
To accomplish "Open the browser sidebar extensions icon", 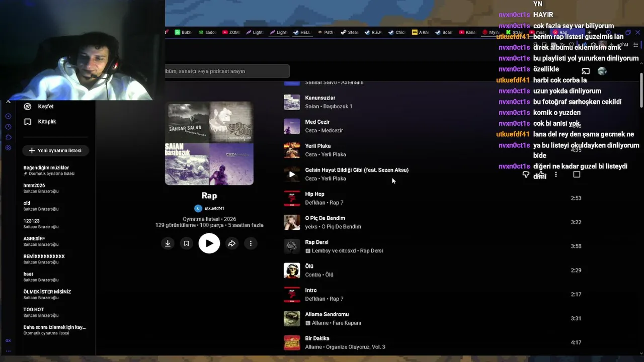I will [8, 137].
